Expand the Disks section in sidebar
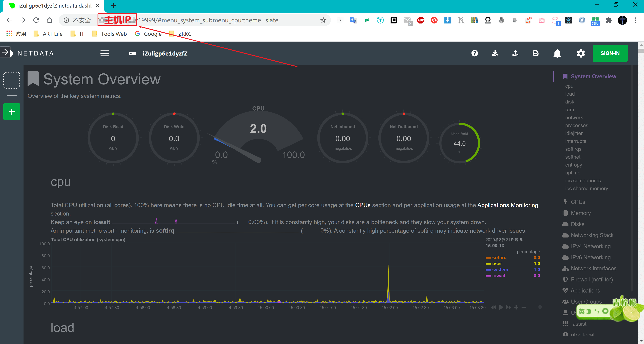Screen dimensions: 644x344 [x=577, y=224]
